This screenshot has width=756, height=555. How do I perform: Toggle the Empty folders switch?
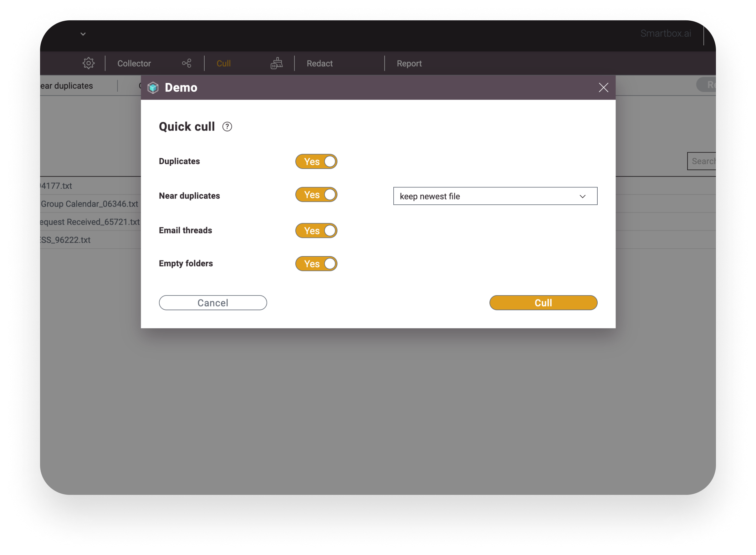tap(316, 264)
